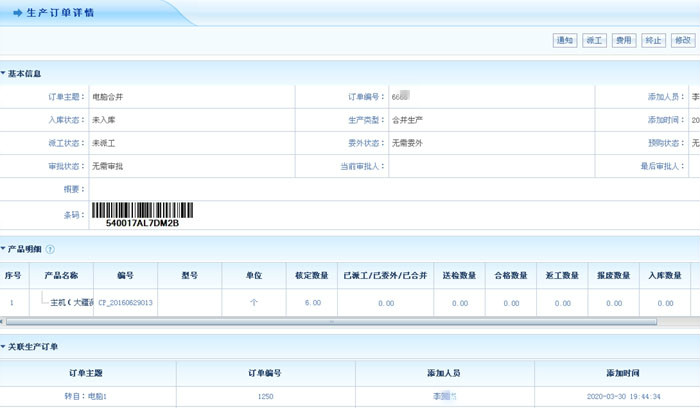Click related order number 1250
Screen dimensions: 700x408
265,397
